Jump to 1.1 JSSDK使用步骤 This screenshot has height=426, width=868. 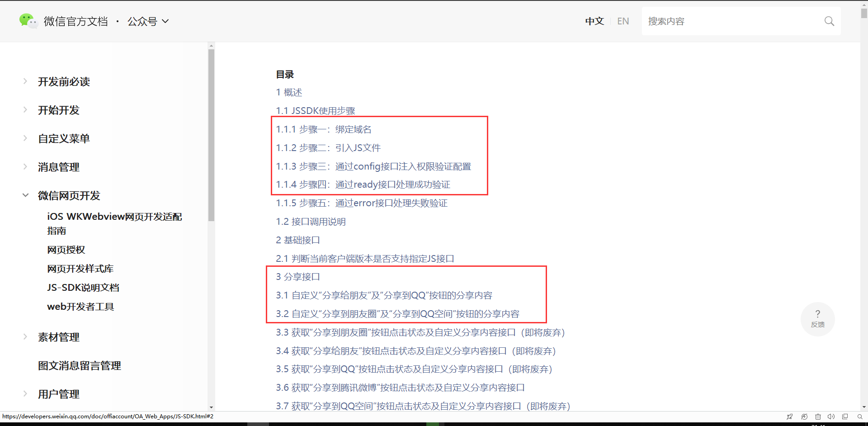coord(316,111)
